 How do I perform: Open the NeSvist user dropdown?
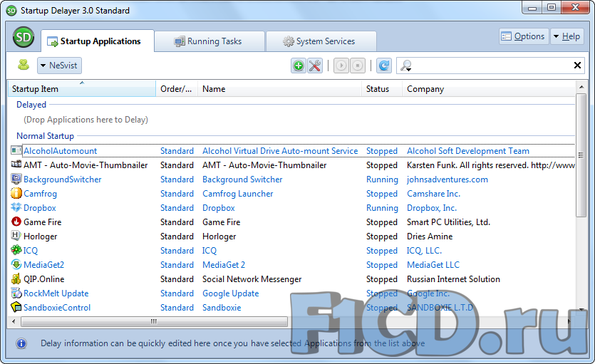tap(59, 66)
